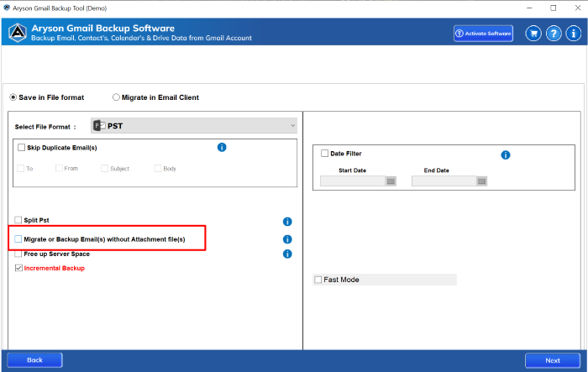The height and width of the screenshot is (372, 588).
Task: Click into the End Date field
Action: (444, 181)
